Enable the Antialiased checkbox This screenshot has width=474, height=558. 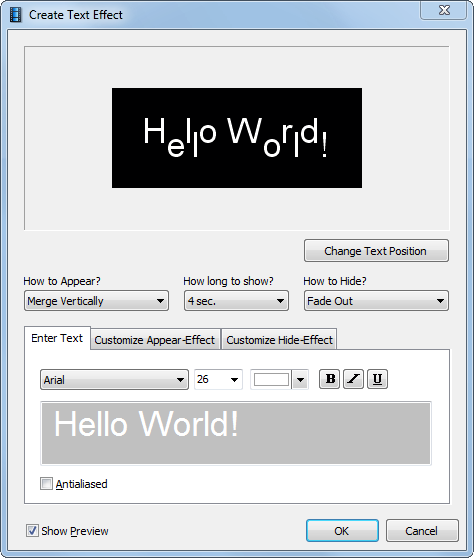pyautogui.click(x=46, y=484)
